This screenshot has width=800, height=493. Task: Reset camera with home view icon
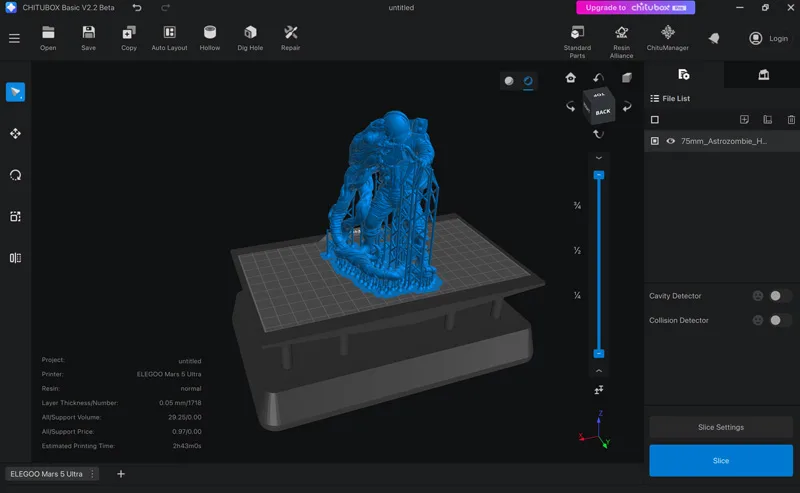tap(570, 78)
